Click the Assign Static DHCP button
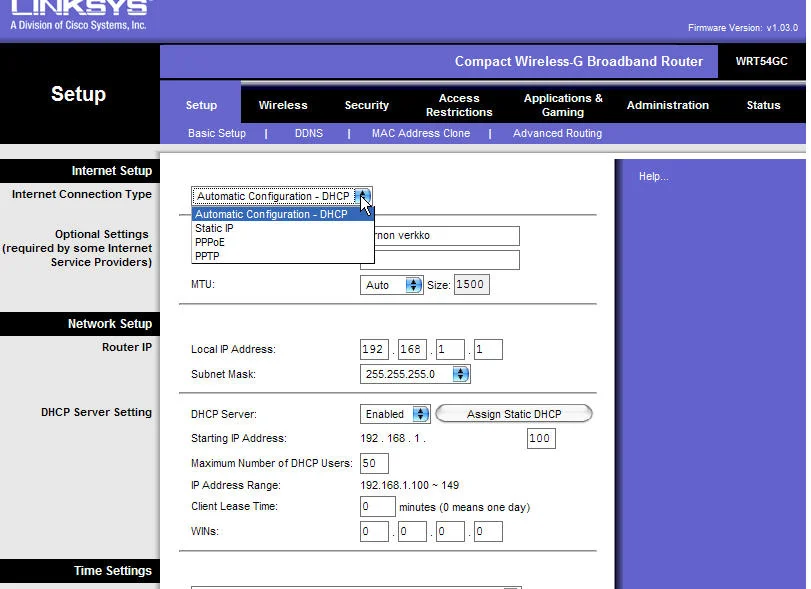The image size is (811, 589). tap(514, 414)
